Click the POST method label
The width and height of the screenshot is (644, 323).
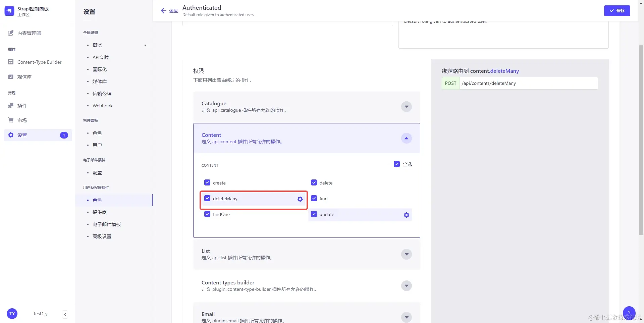pyautogui.click(x=450, y=83)
